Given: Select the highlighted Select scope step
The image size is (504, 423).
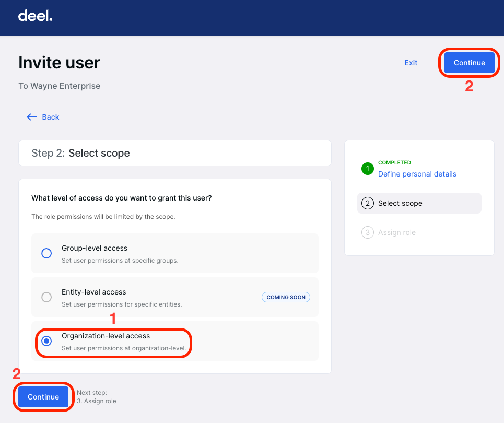Looking at the screenshot, I should pos(419,203).
